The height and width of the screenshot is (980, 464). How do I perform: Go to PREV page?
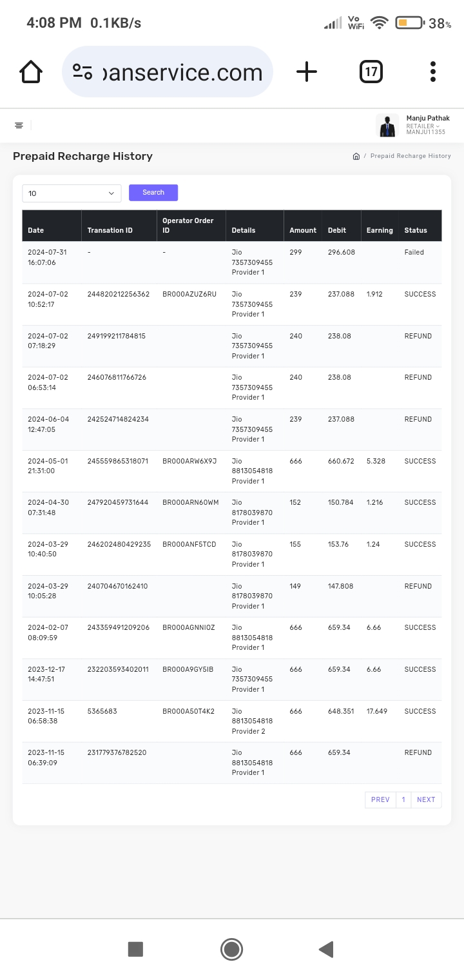coord(380,799)
